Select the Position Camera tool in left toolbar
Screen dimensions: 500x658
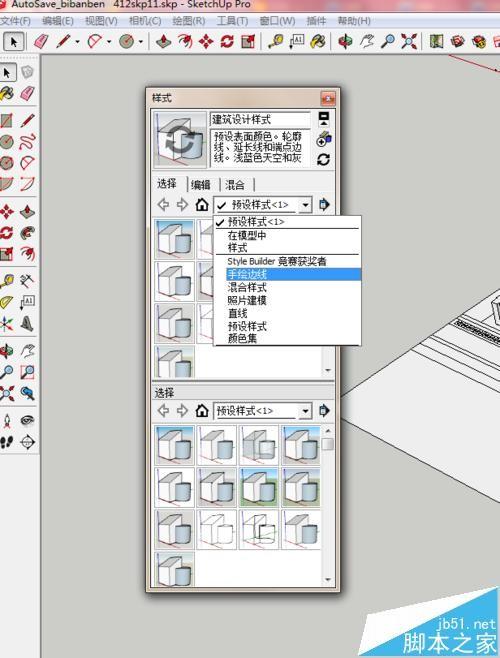[x=6, y=420]
